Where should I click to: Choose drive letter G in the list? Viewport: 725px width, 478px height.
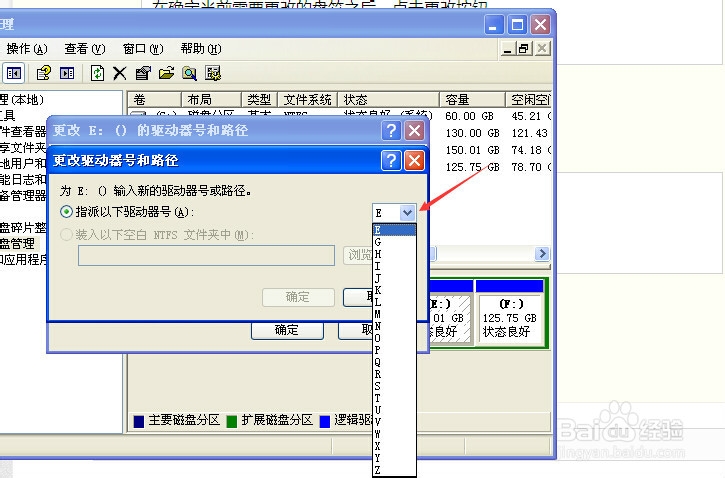tap(394, 242)
